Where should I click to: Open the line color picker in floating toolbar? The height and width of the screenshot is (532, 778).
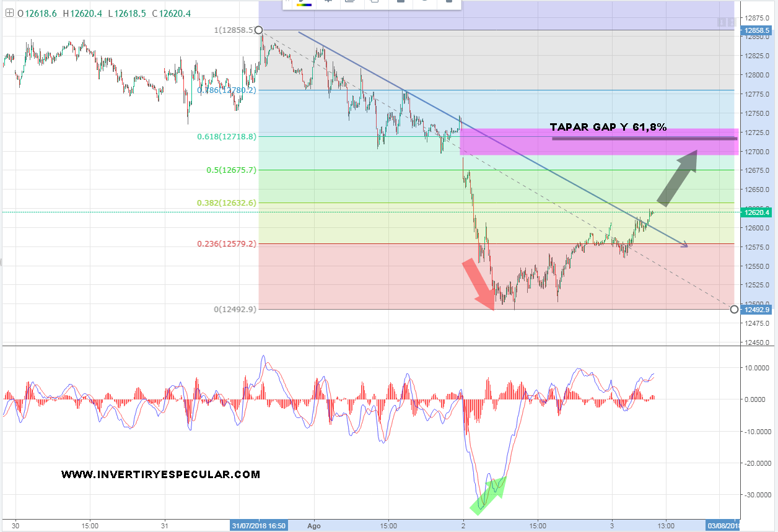pos(304,2)
